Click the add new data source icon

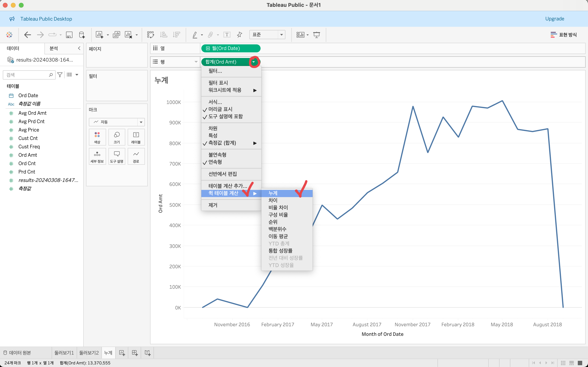82,35
